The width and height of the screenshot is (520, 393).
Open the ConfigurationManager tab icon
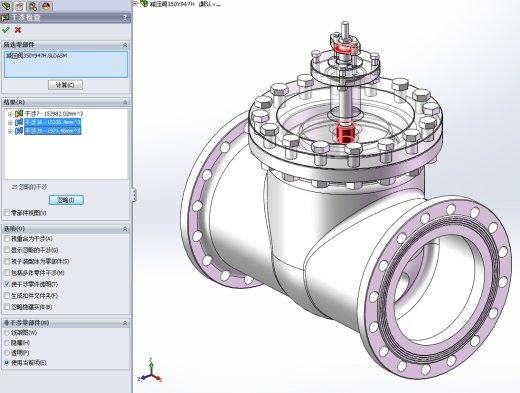coord(33,6)
